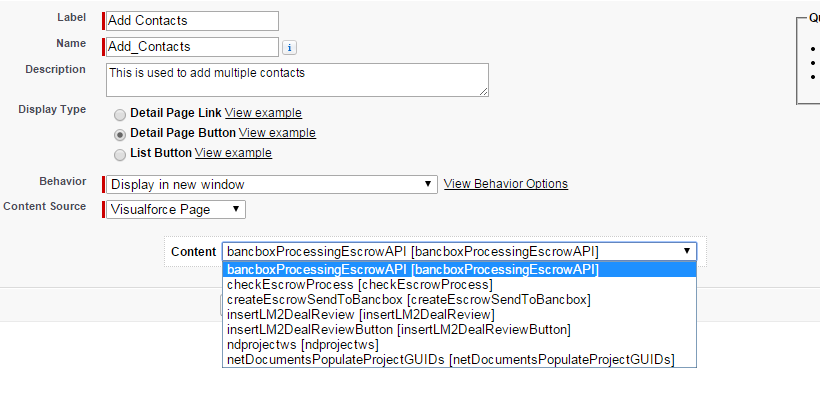The image size is (820, 408).
Task: Open View example for Detail Page Link
Action: 263,113
